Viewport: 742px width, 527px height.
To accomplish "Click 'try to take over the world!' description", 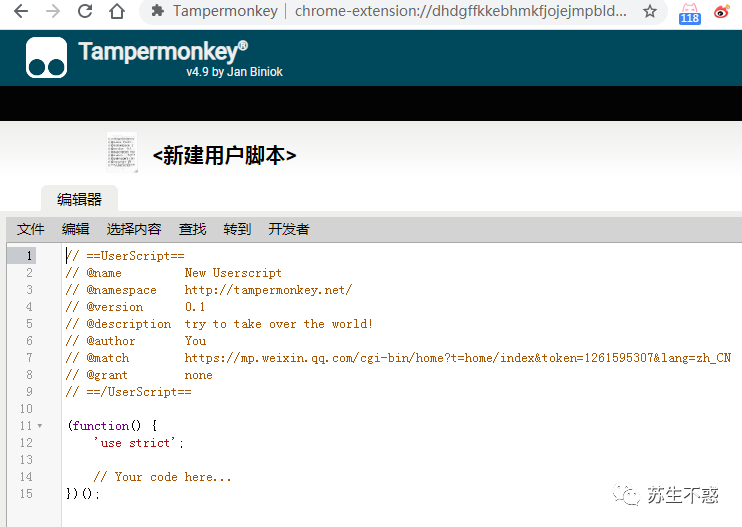I will 279,324.
